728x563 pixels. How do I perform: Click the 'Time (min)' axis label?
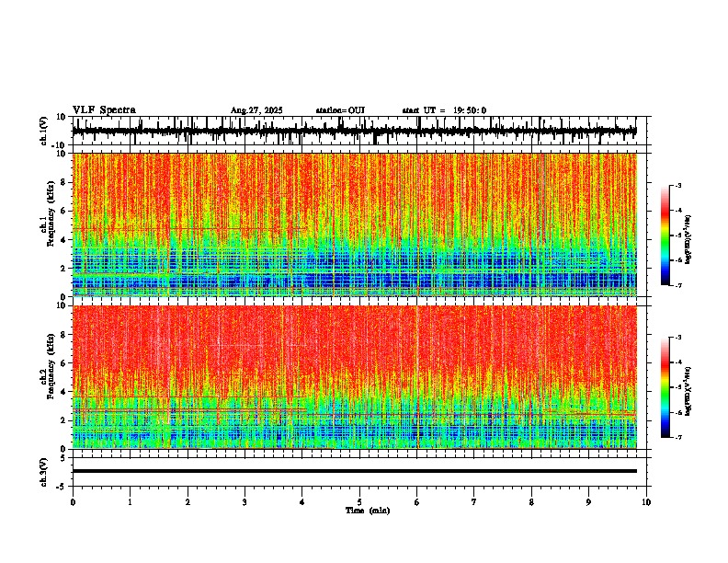coord(368,511)
